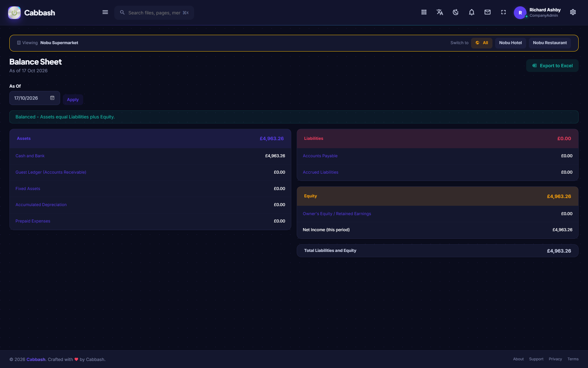Click Total Liabilities and Equity label
The image size is (588, 368).
tap(330, 251)
